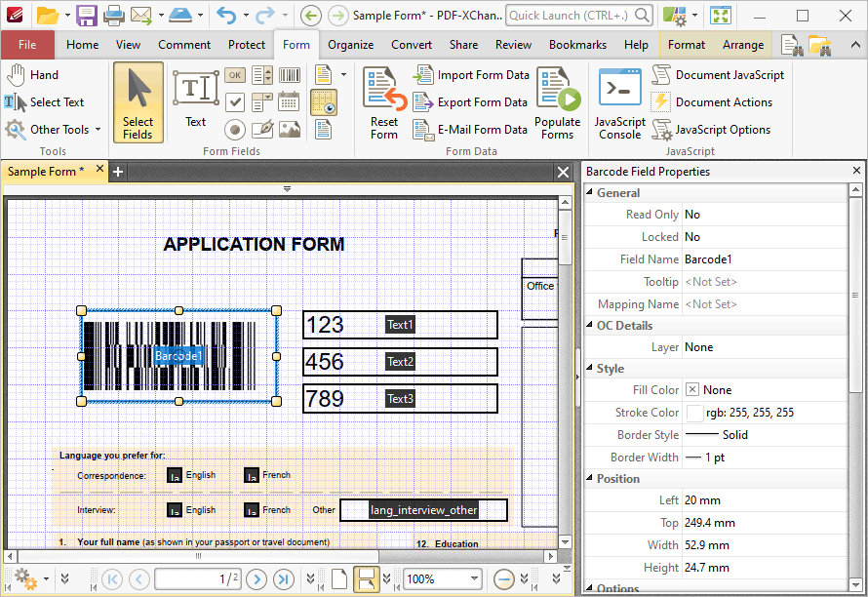Toggle the fit width save-shaped layout button
Screen dimensions: 868x597
coord(366,579)
